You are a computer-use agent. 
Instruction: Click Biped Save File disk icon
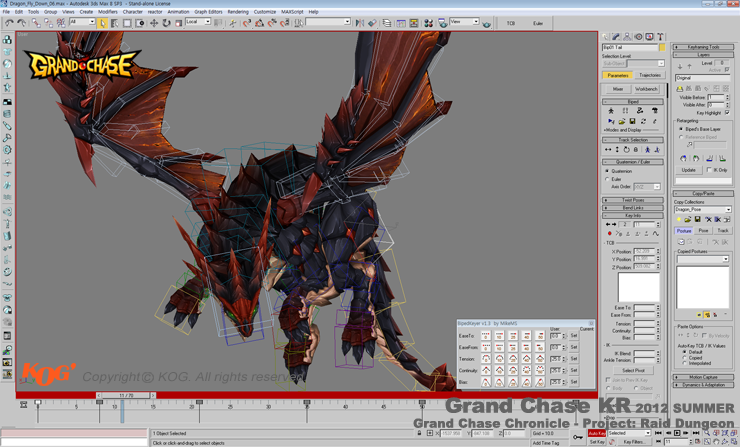tap(632, 121)
